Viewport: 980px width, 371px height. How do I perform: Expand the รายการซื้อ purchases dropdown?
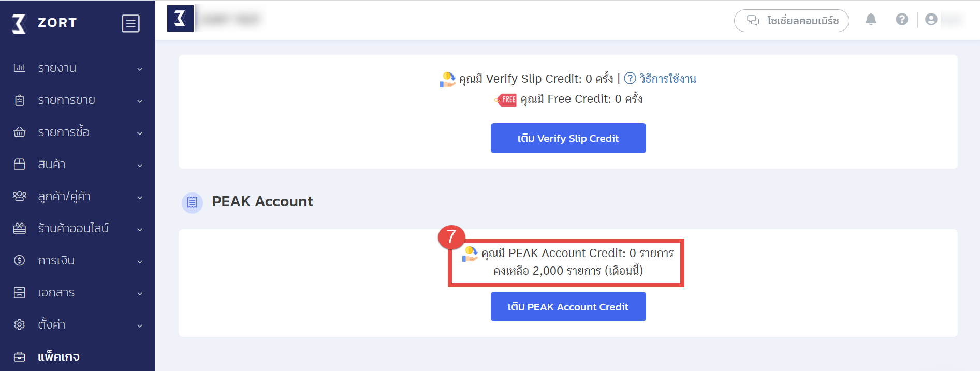pos(139,133)
